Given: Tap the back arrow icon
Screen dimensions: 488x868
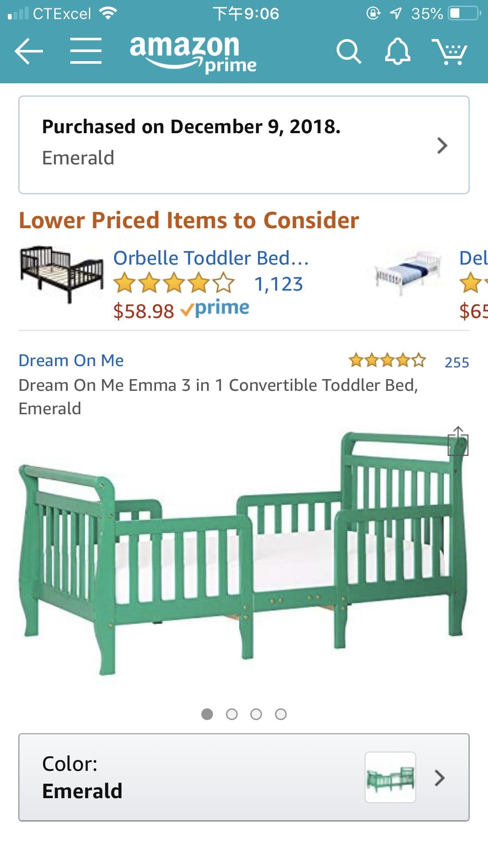Looking at the screenshot, I should click(x=29, y=51).
